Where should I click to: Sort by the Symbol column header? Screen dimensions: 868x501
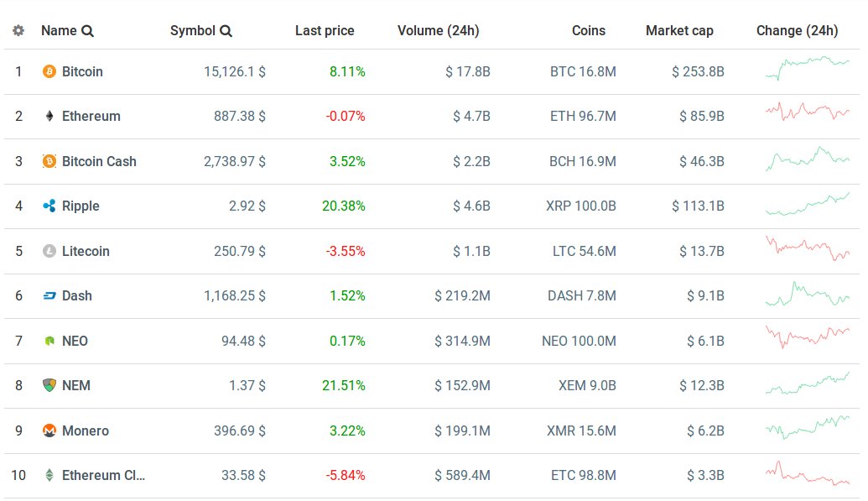(x=193, y=30)
